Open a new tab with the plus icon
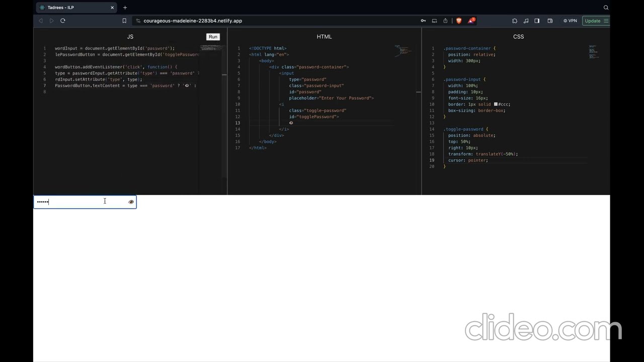644x362 pixels. pos(125,8)
